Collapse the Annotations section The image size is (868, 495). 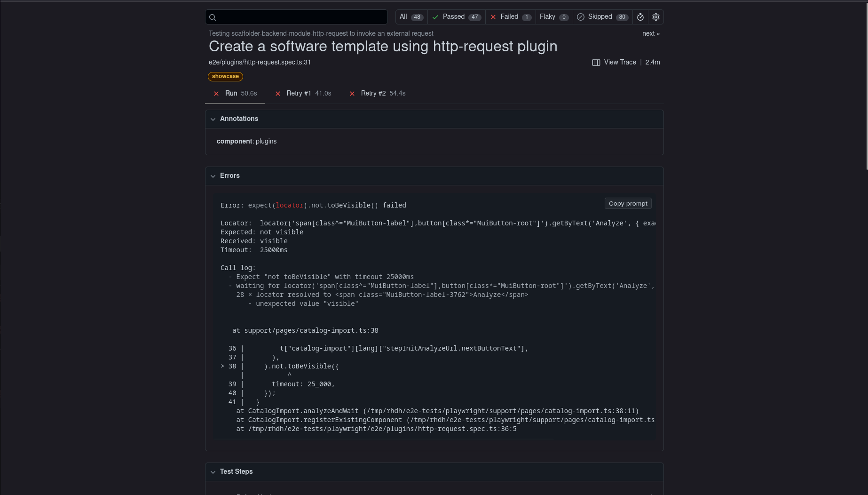[213, 119]
